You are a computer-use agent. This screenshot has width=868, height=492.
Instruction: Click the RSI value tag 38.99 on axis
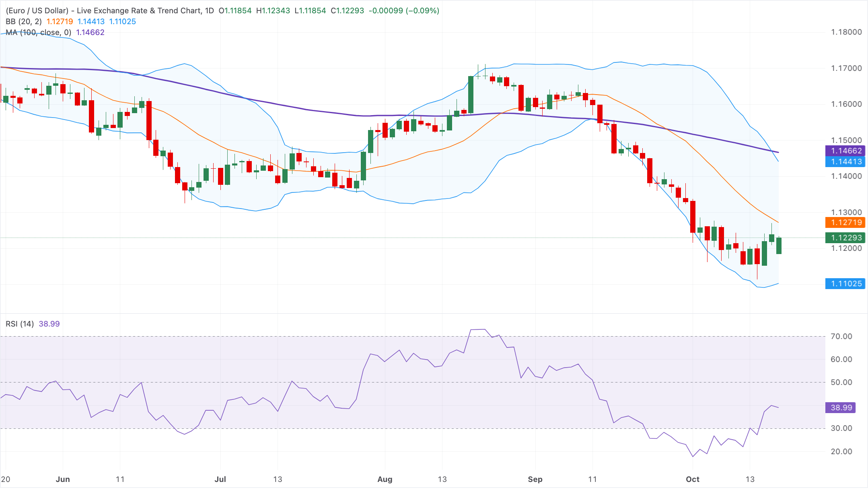click(841, 407)
